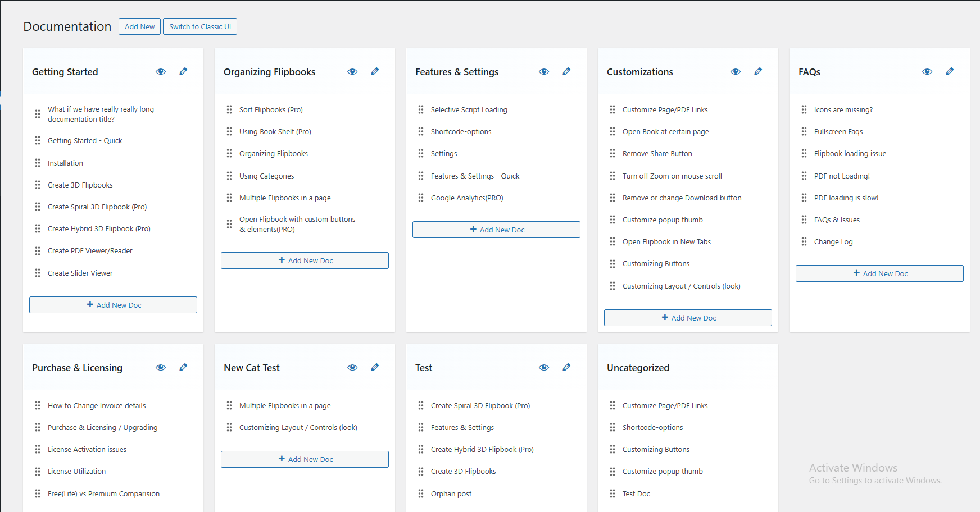Click the drag handle next to Installation
The width and height of the screenshot is (980, 512).
click(37, 163)
